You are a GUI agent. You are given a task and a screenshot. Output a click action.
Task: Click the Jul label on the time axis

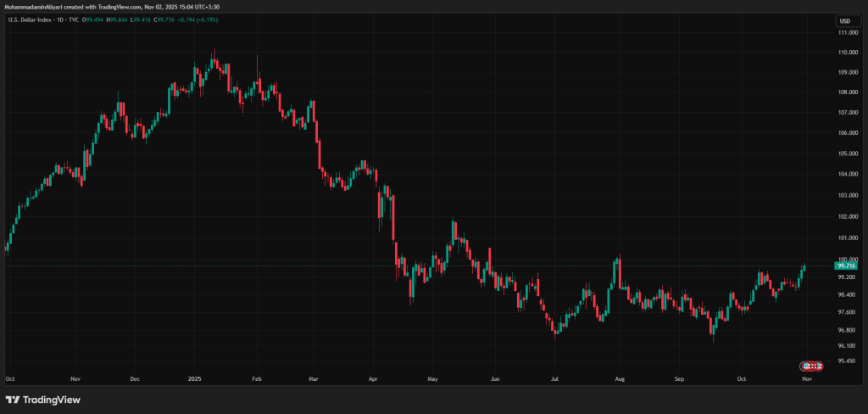(x=556, y=380)
